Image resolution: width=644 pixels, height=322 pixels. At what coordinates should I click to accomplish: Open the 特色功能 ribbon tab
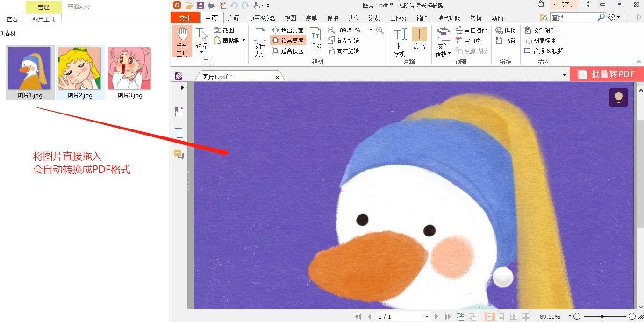click(449, 18)
